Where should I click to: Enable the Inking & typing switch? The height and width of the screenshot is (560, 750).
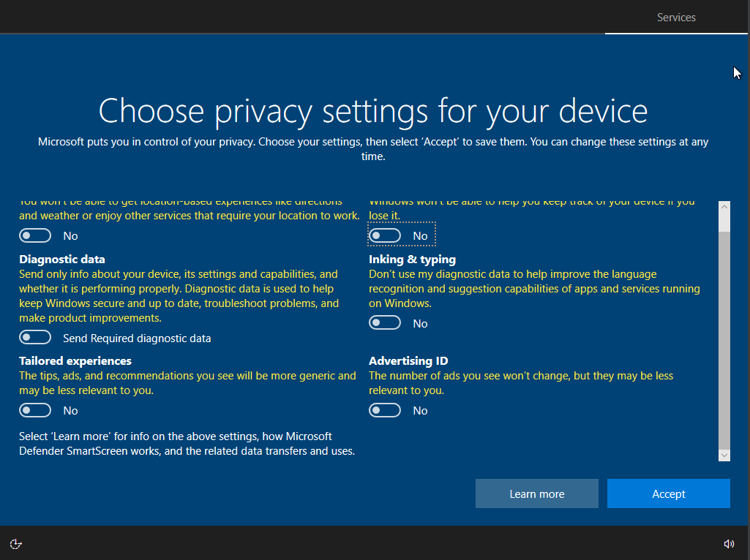385,323
